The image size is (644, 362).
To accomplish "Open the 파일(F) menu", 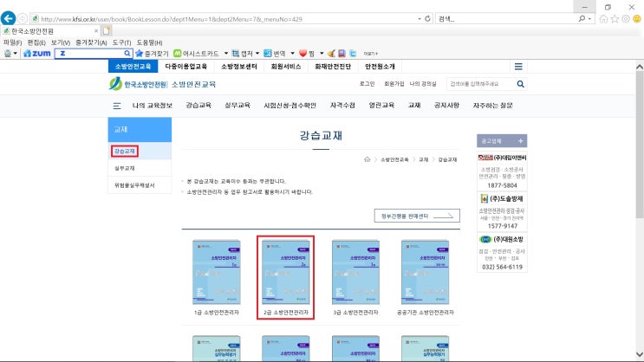I will pos(12,42).
